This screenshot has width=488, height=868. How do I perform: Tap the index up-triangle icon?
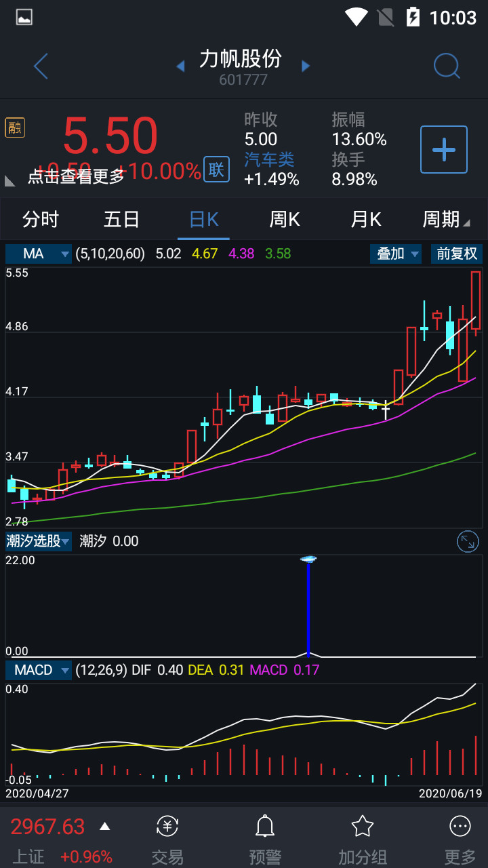104,826
